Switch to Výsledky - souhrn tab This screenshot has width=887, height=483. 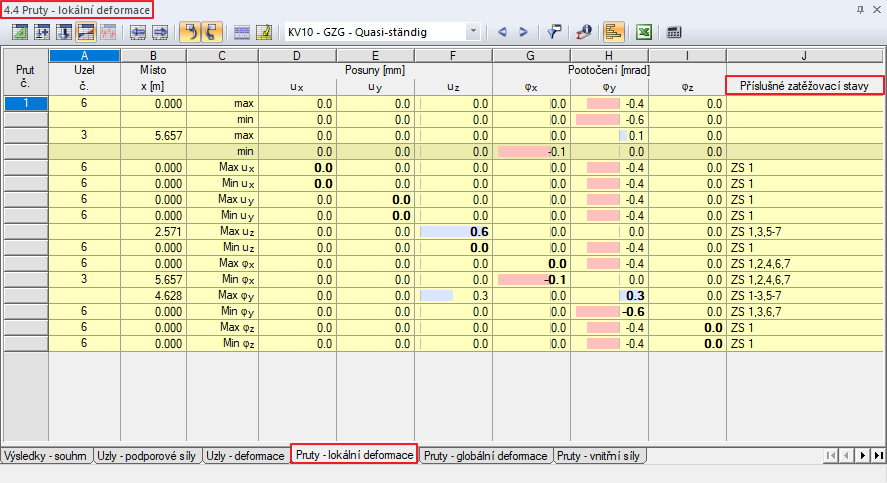[x=47, y=456]
